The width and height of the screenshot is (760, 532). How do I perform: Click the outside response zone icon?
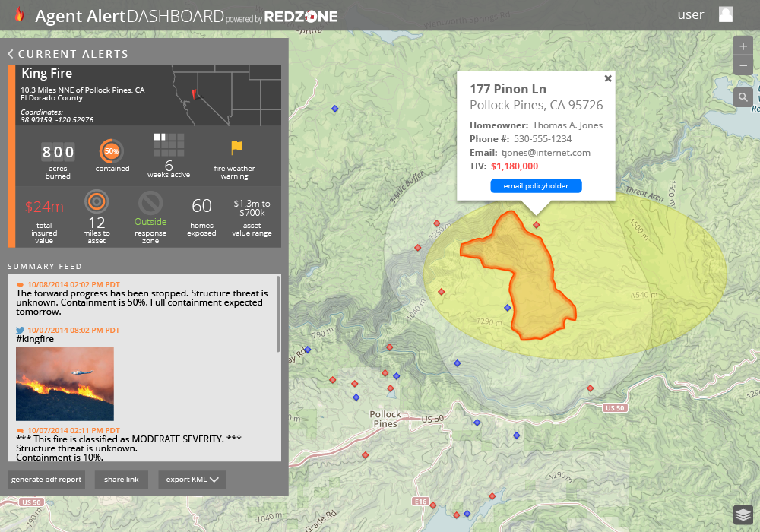click(x=150, y=203)
